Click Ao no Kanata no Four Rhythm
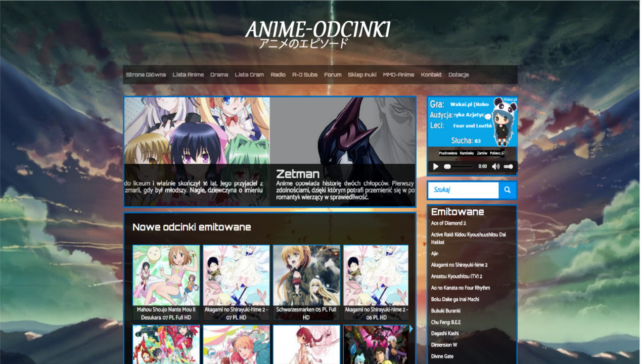 coord(461,288)
